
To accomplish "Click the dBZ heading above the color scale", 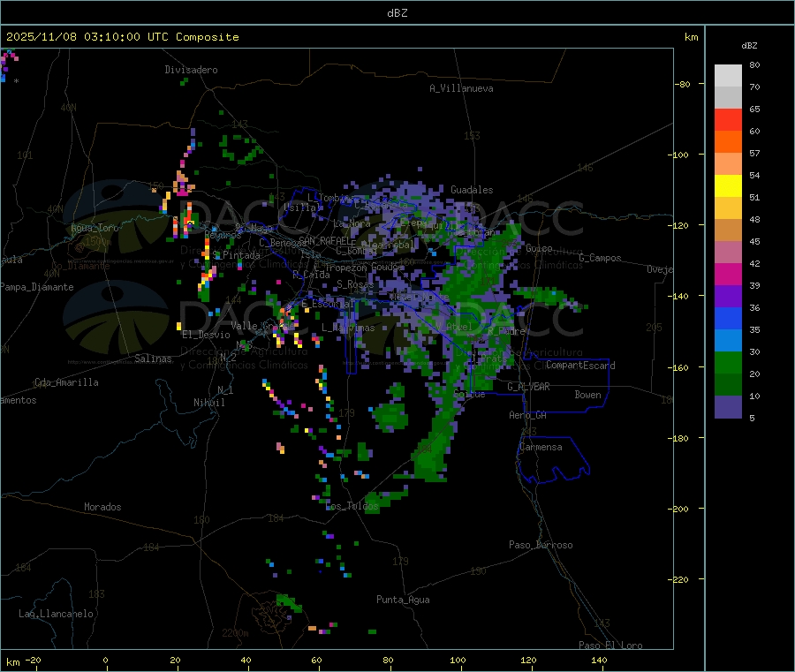I will pos(749,46).
